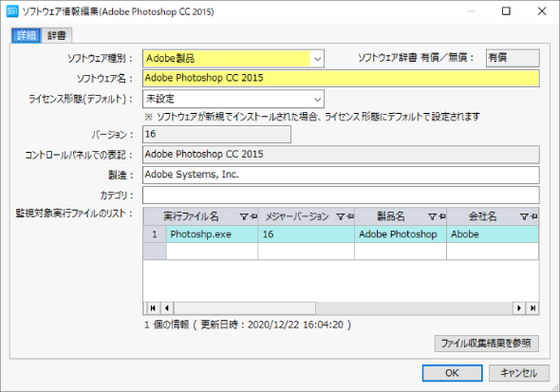
Task: Click the left scroll arrow of the grid
Action: [167, 308]
